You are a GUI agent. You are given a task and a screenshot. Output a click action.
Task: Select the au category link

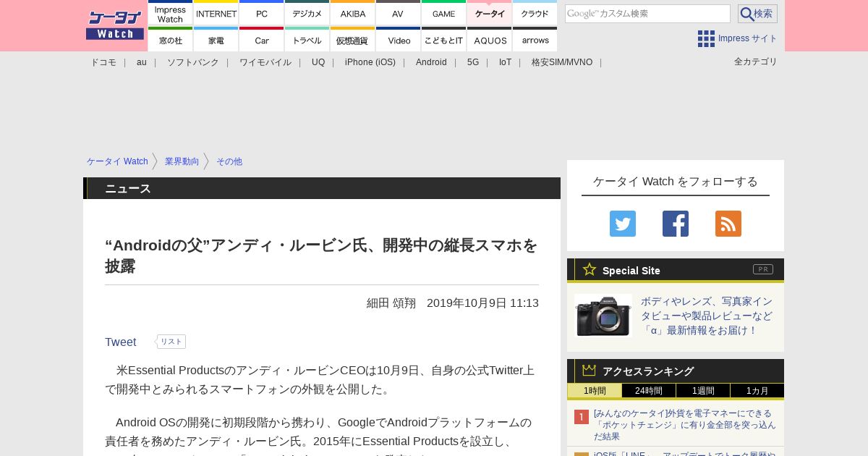pos(142,62)
